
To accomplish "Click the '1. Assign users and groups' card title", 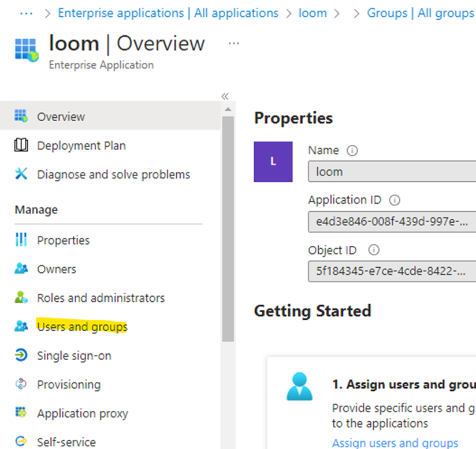I will pyautogui.click(x=404, y=384).
